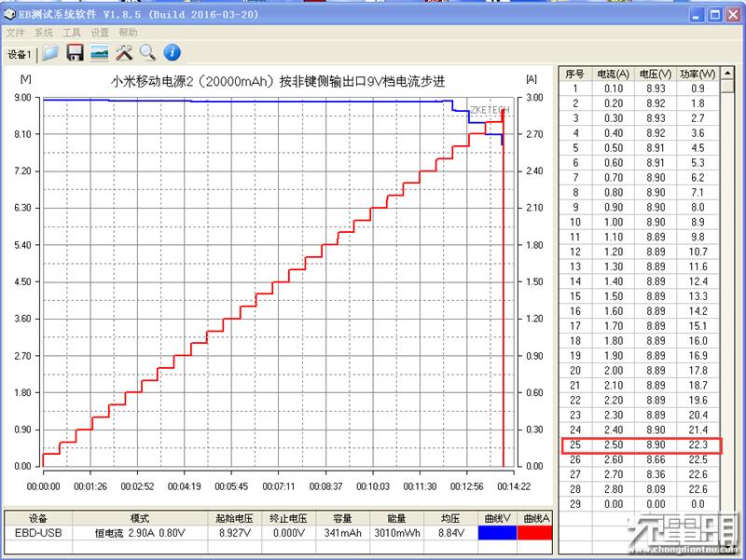Click the 起始电压 column header
This screenshot has width=746, height=560.
[x=235, y=518]
